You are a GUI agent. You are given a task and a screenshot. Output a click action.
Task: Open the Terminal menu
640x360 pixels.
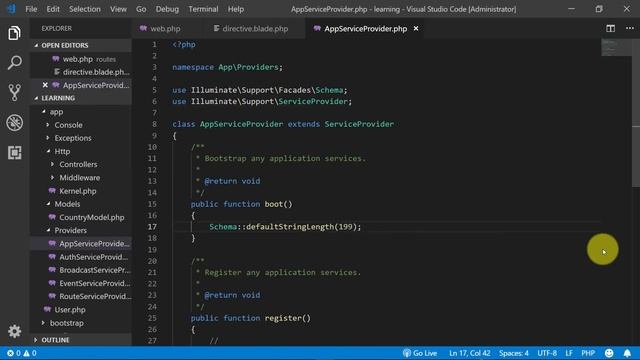tap(203, 9)
